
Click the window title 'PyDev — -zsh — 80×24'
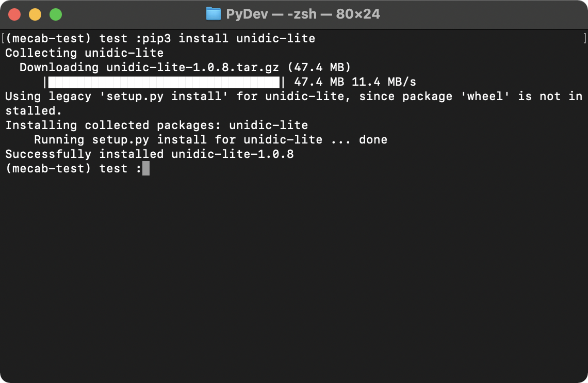303,14
